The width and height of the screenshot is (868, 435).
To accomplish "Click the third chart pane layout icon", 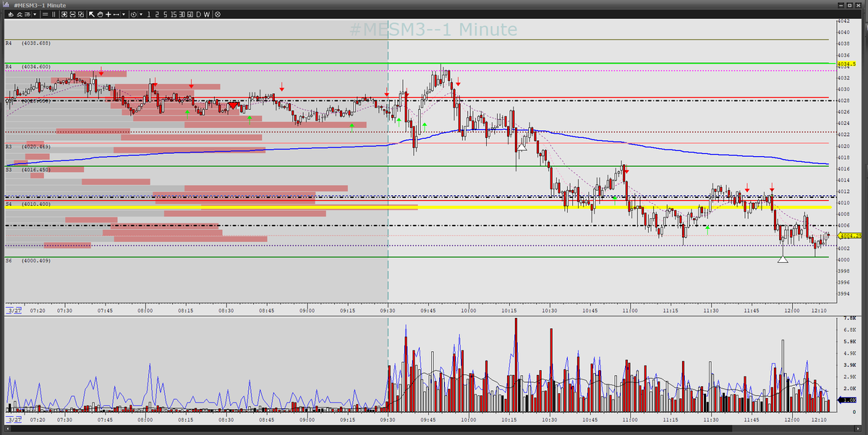I will [x=81, y=14].
